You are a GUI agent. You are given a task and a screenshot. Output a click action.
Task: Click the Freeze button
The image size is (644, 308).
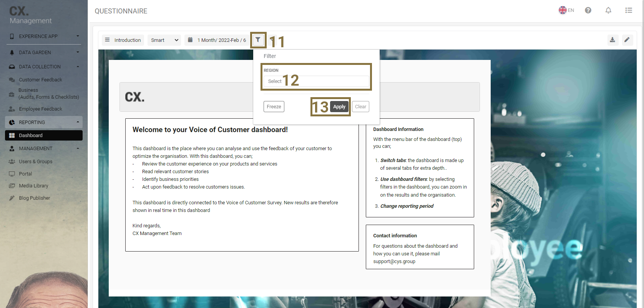[274, 107]
